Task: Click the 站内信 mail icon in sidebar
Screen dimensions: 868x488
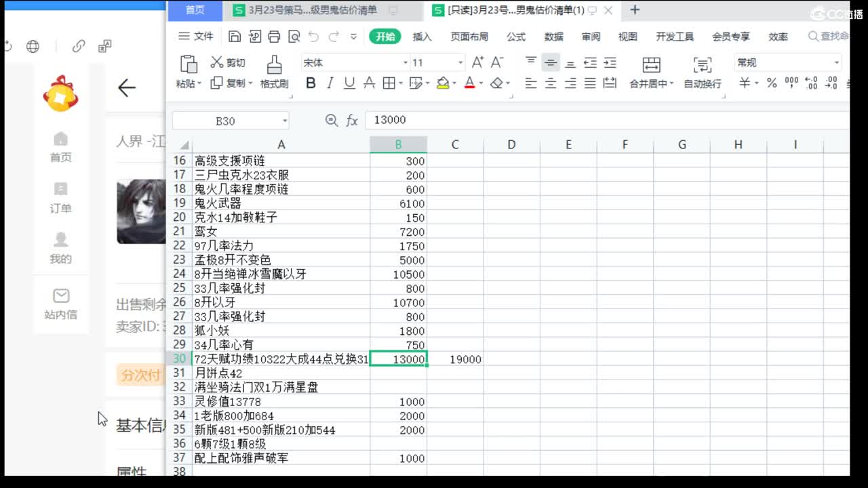Action: (x=61, y=296)
